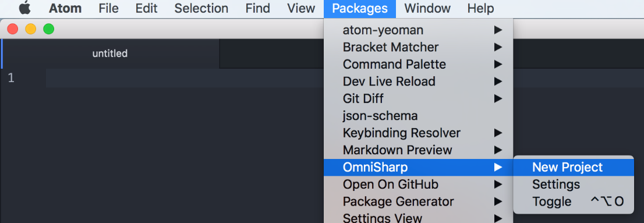Expand the atom-yeoman submenu arrow
This screenshot has height=223, width=644.
(x=498, y=30)
